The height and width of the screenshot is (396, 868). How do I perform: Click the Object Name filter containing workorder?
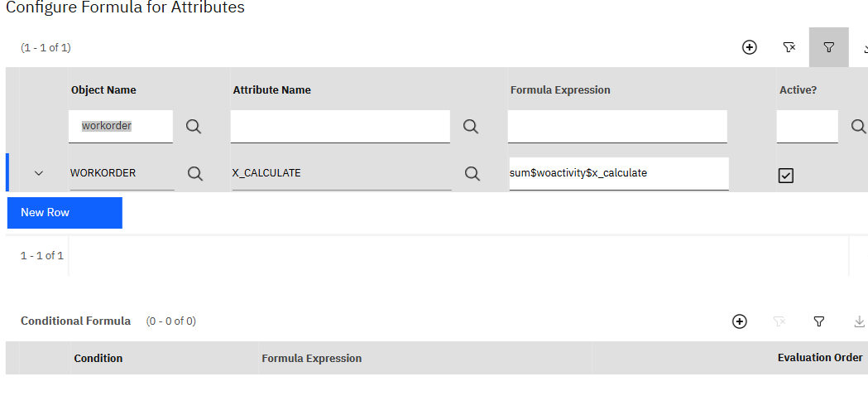(x=121, y=126)
